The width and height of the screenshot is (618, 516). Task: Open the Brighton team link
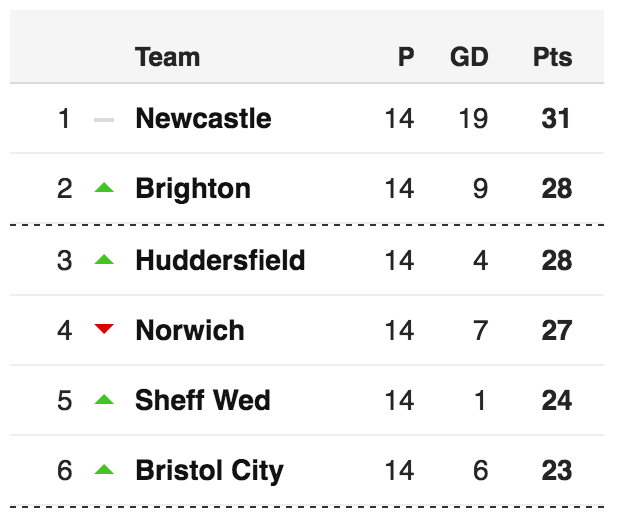click(x=193, y=189)
